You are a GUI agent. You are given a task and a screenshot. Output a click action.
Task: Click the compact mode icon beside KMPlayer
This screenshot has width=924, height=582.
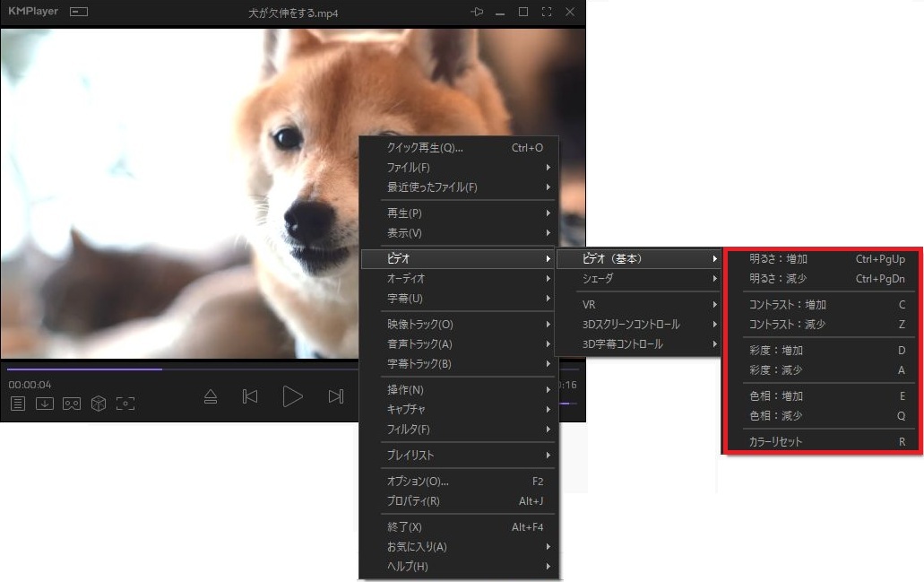tap(80, 13)
